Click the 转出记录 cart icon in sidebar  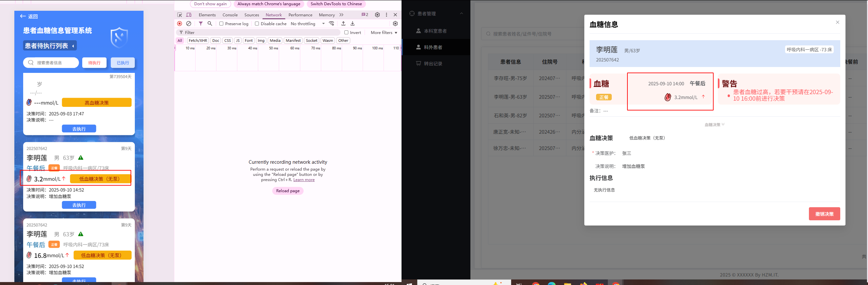(x=418, y=63)
